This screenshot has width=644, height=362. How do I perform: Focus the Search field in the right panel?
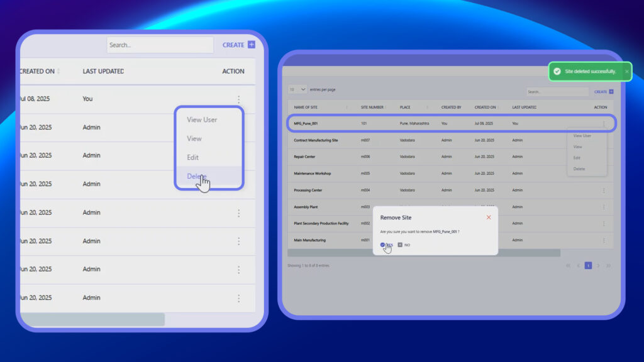point(557,92)
